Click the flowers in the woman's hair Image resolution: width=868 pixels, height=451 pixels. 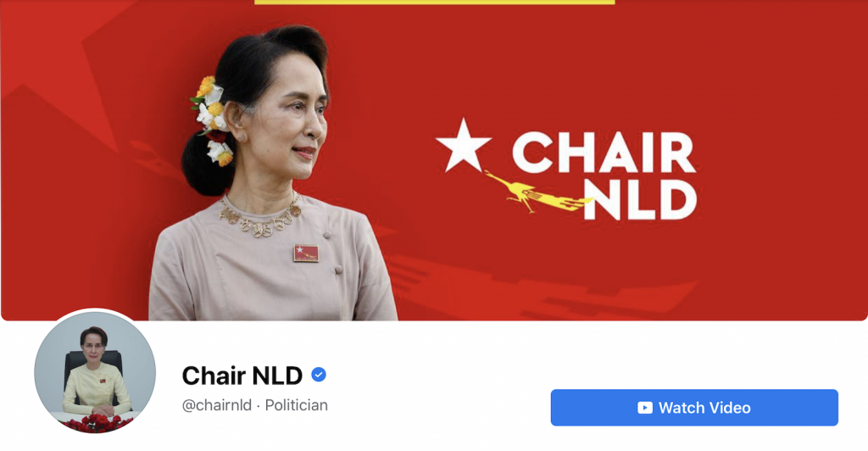pos(213,119)
